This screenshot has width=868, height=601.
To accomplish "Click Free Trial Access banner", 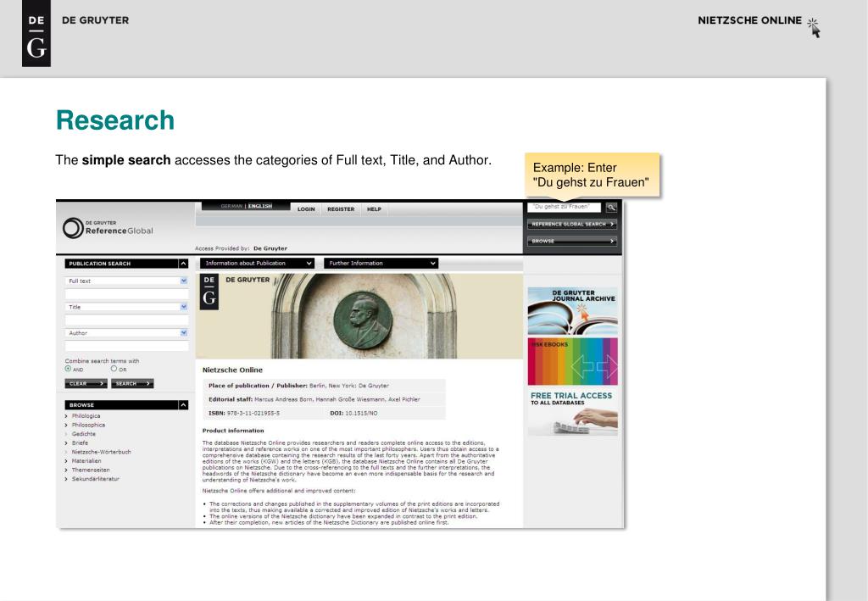I will (572, 412).
